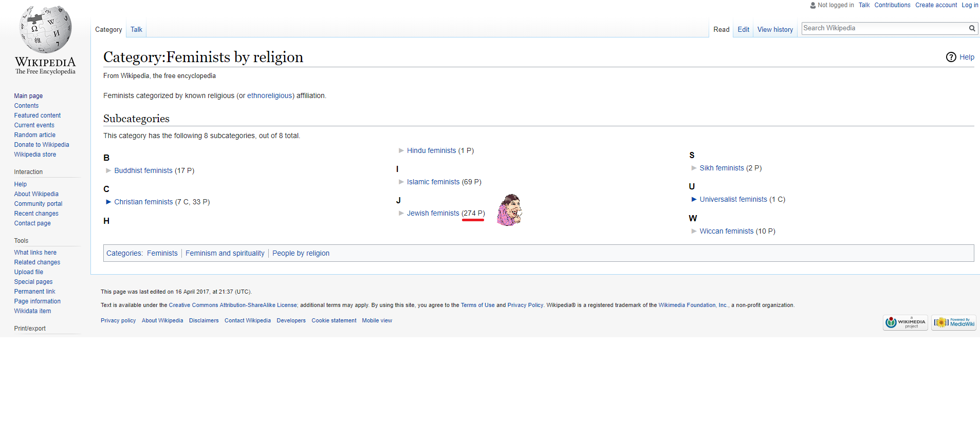Viewport: 980px width, 442px height.
Task: Open the Feminists category link
Action: click(162, 253)
